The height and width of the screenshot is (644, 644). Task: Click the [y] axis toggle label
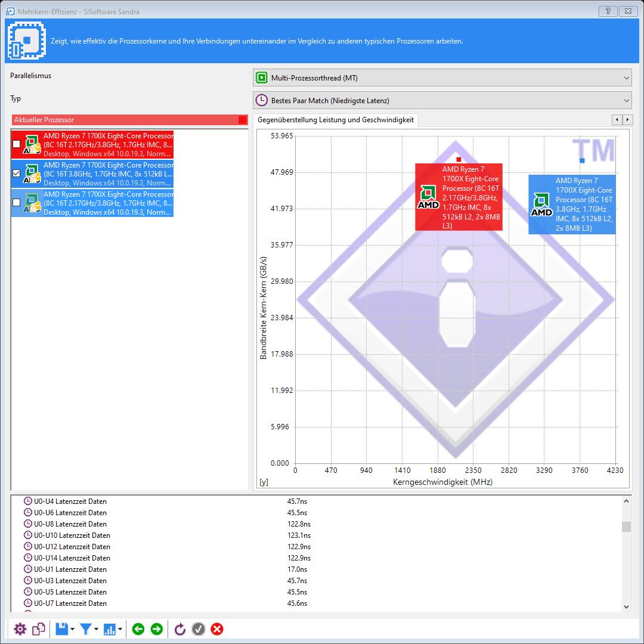[x=264, y=482]
